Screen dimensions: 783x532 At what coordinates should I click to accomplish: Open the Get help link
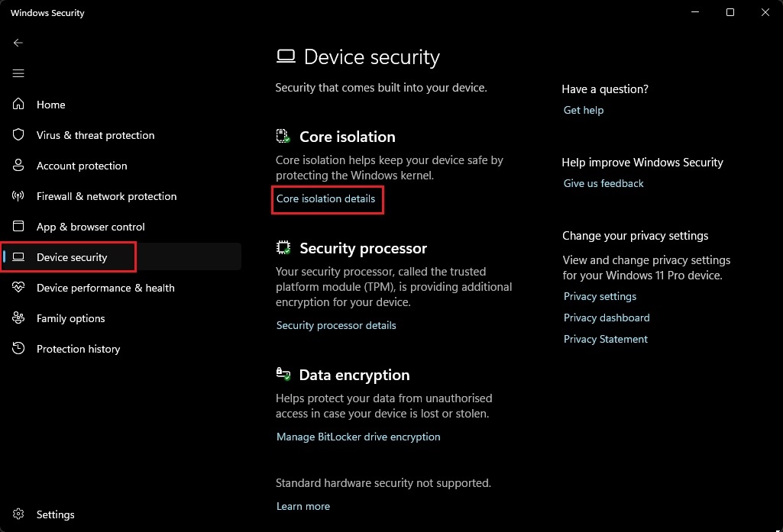[x=584, y=110]
